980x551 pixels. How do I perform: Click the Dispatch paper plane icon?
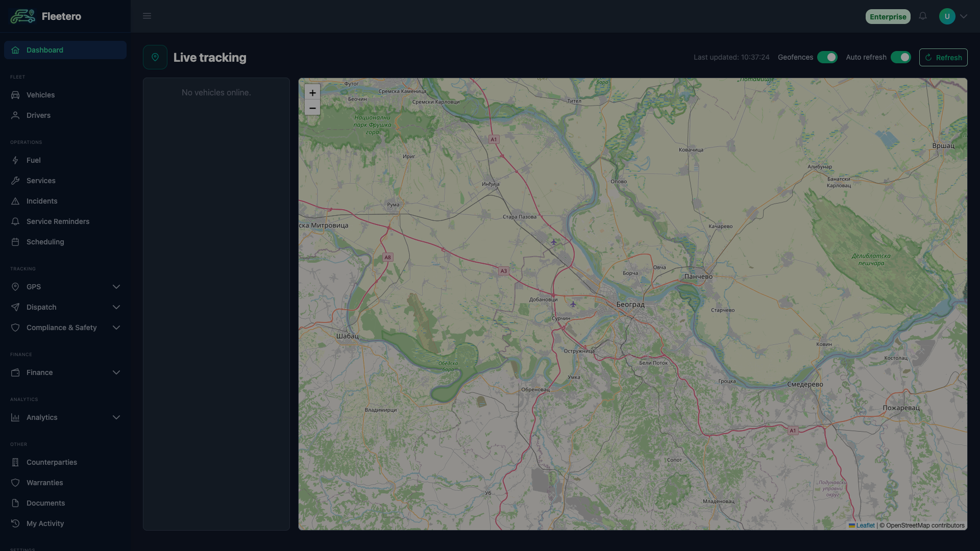tap(15, 307)
